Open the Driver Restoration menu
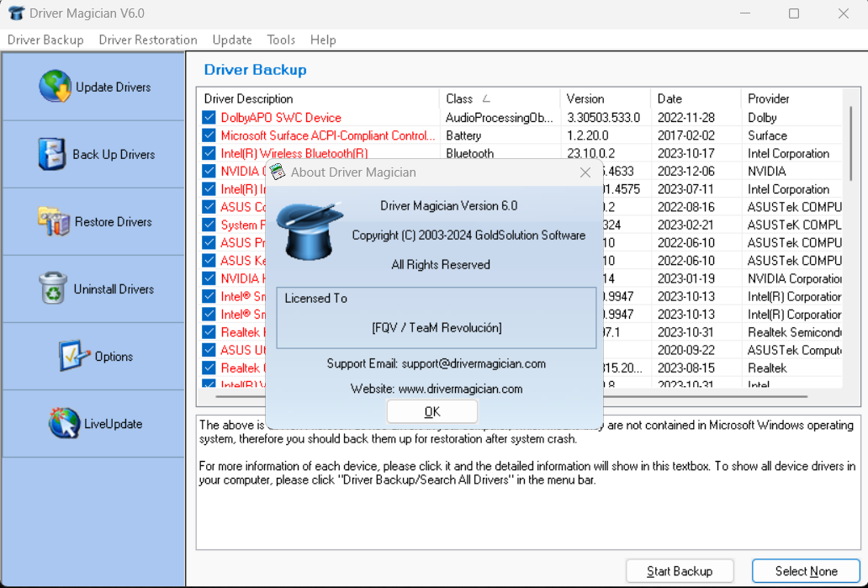This screenshot has height=588, width=868. pos(148,40)
